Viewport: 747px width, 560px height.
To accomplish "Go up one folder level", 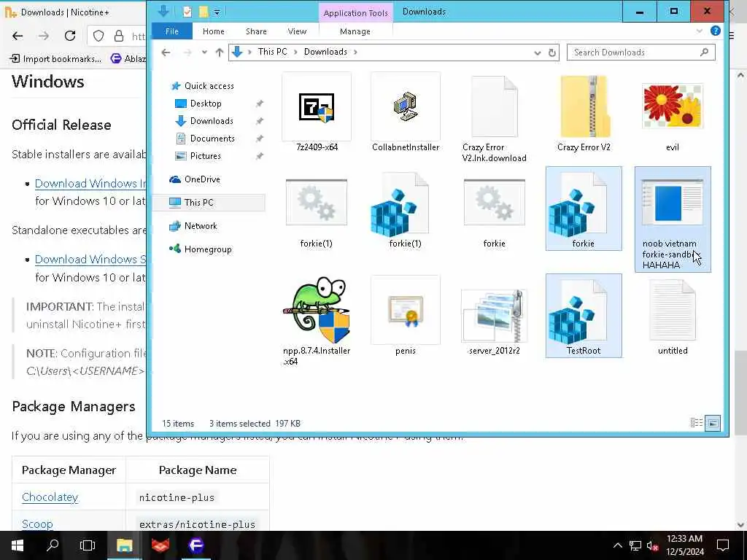I will [x=219, y=52].
